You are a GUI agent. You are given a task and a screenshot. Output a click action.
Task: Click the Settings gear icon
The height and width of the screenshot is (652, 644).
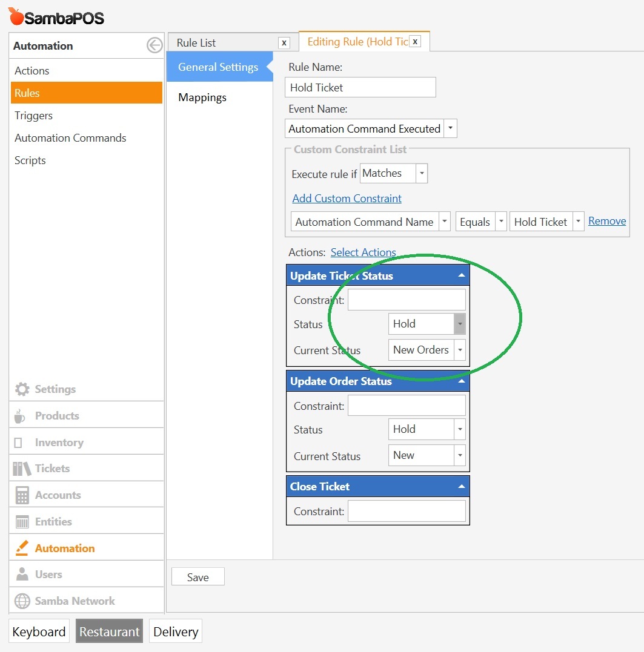[x=22, y=389]
